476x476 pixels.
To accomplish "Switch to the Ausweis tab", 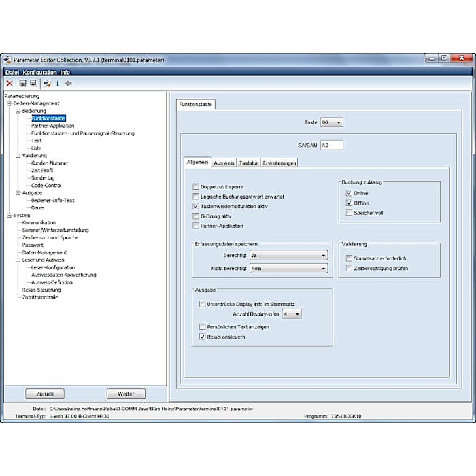I will [x=224, y=163].
